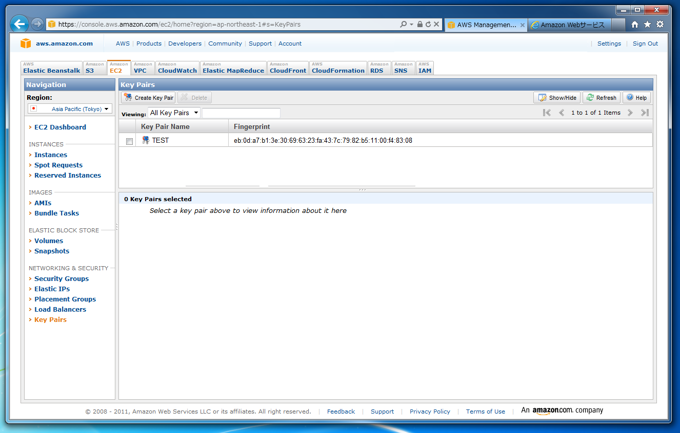Open Bundle Tasks in navigation
The image size is (680, 433).
(56, 213)
